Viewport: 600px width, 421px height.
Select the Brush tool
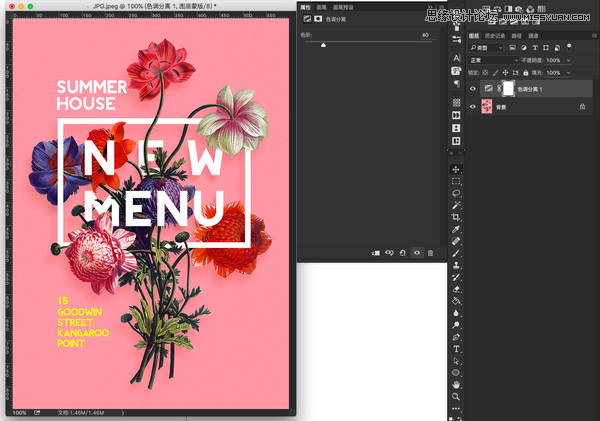(x=456, y=253)
